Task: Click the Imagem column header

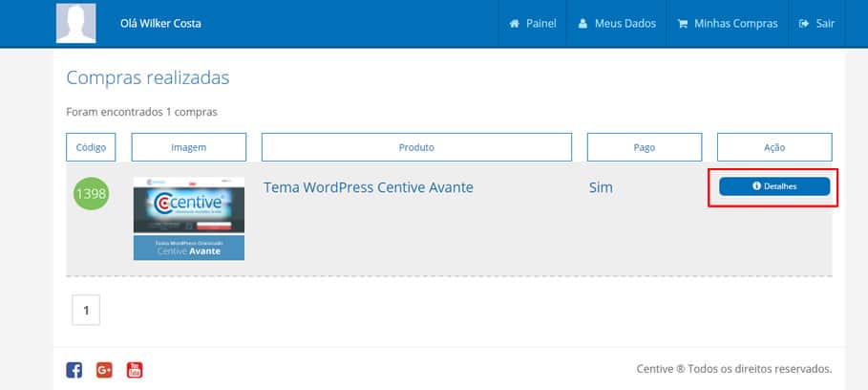Action: pos(189,147)
